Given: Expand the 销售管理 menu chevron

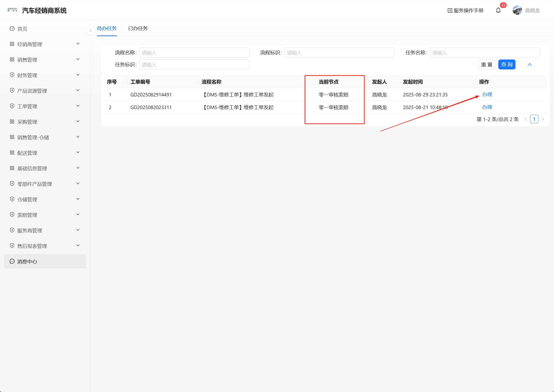Looking at the screenshot, I should click(x=78, y=59).
